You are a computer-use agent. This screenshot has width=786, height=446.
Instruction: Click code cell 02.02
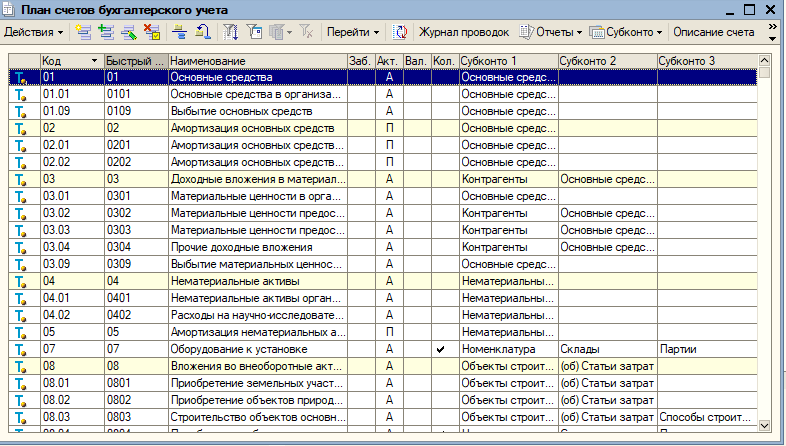click(x=72, y=162)
